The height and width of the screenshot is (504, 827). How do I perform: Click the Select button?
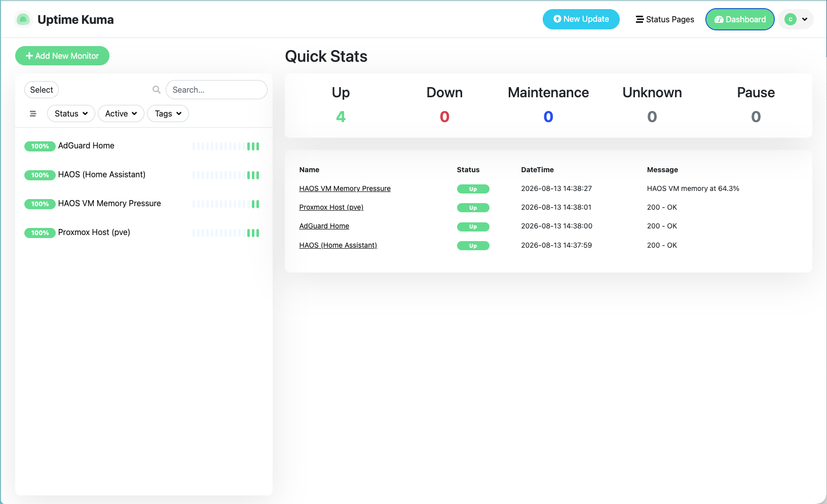pyautogui.click(x=42, y=90)
